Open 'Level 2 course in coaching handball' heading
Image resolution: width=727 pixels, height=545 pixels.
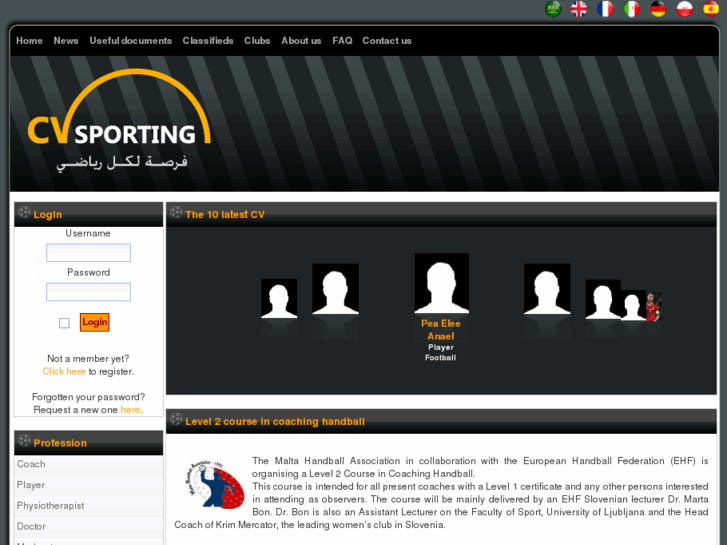pos(275,422)
